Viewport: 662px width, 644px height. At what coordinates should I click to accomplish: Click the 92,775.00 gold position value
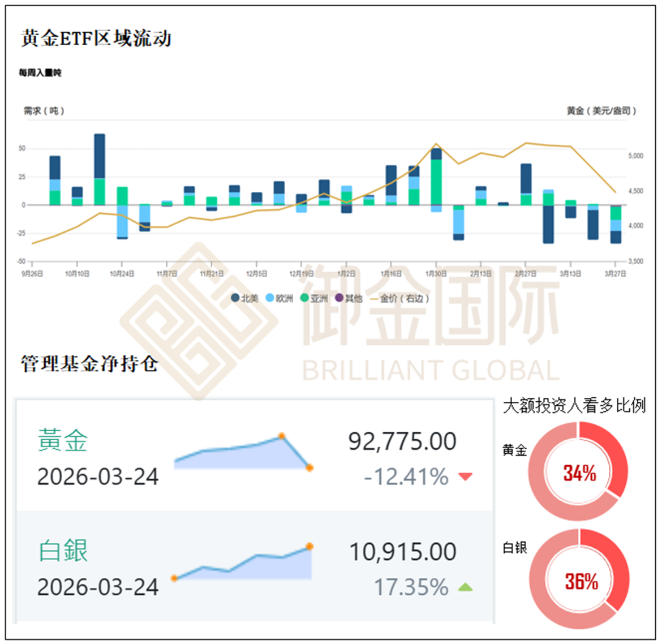click(402, 442)
